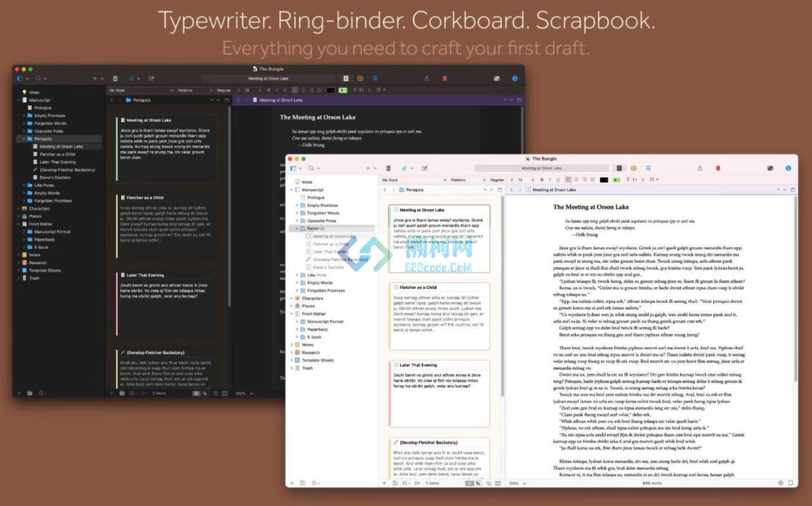The image size is (812, 506).
Task: Select document view mode in light window
Action: (x=620, y=168)
